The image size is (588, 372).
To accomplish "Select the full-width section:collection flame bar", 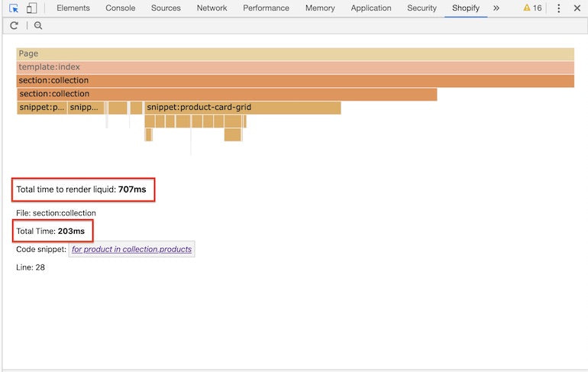I will 295,81.
